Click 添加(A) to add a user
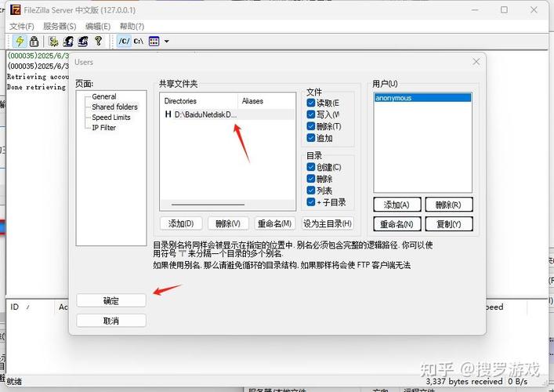 coord(396,205)
